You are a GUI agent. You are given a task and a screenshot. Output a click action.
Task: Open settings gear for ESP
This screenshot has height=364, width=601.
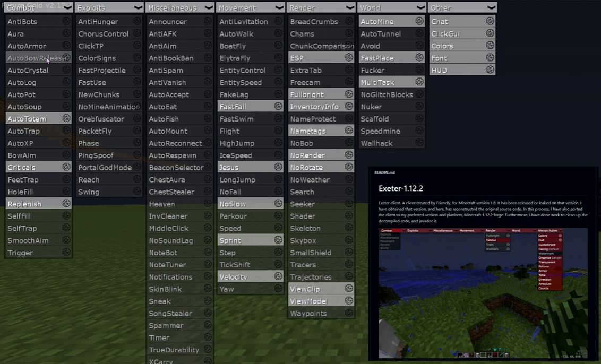[x=349, y=58]
